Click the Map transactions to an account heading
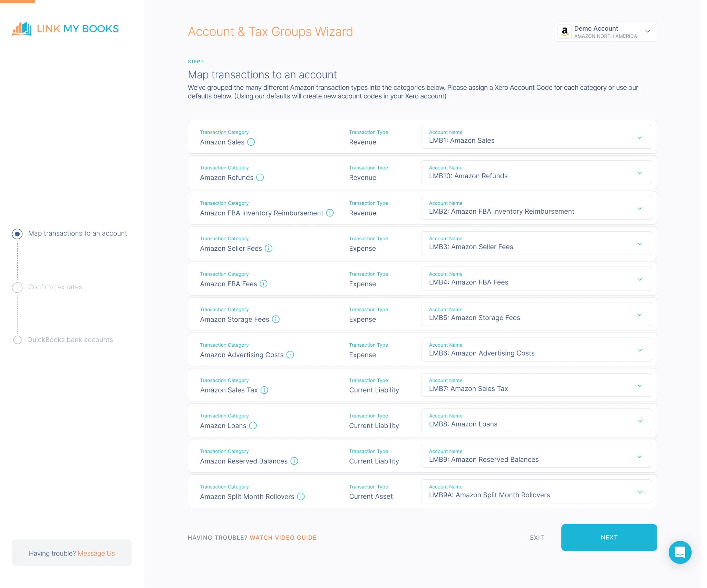707x588 pixels. (262, 75)
